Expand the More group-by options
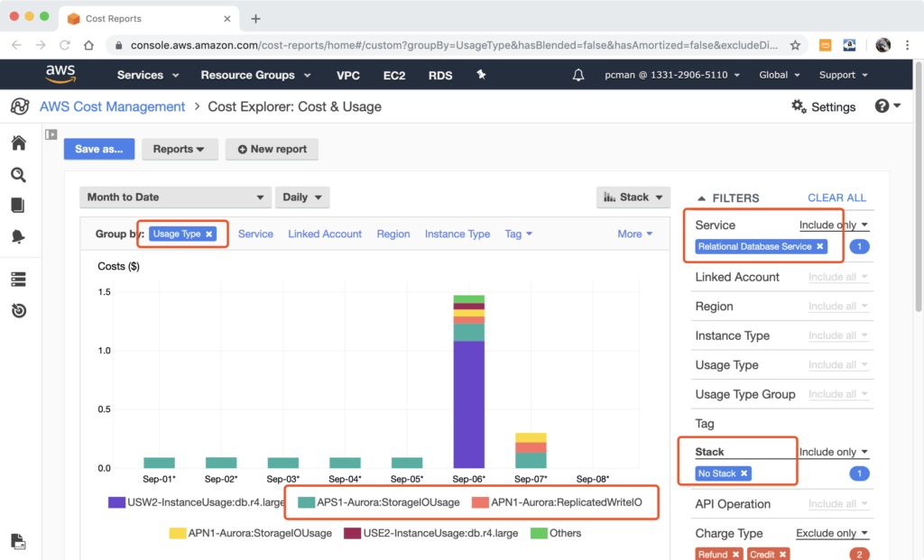This screenshot has height=560, width=924. [x=635, y=234]
